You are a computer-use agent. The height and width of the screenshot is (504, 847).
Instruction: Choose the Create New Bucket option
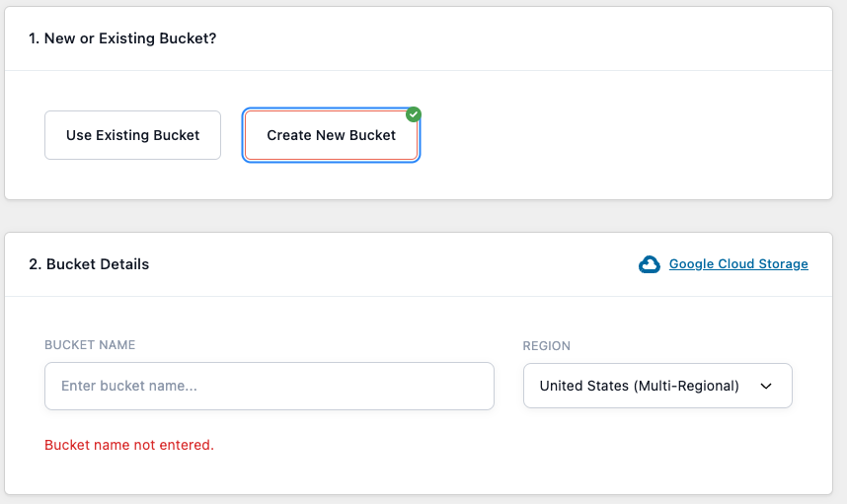[x=331, y=135]
